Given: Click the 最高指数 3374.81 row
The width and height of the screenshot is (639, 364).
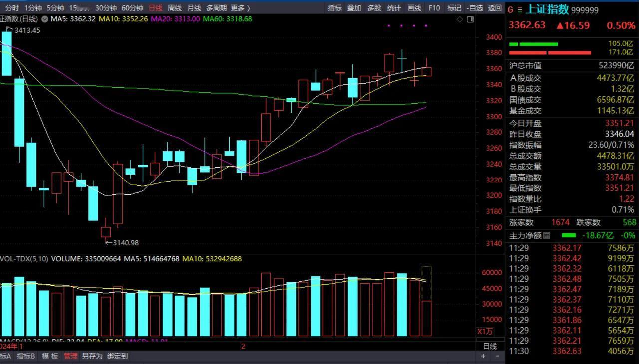Looking at the screenshot, I should [572, 178].
